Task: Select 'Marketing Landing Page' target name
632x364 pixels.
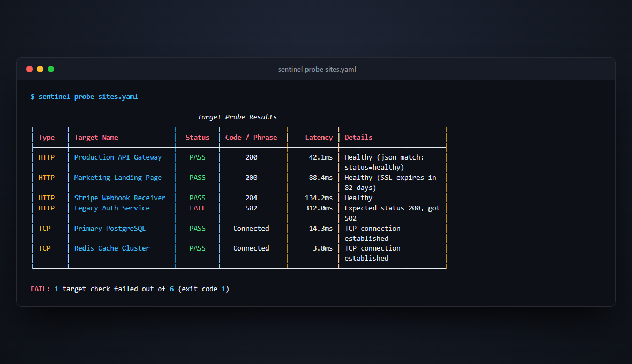Action: pos(118,178)
